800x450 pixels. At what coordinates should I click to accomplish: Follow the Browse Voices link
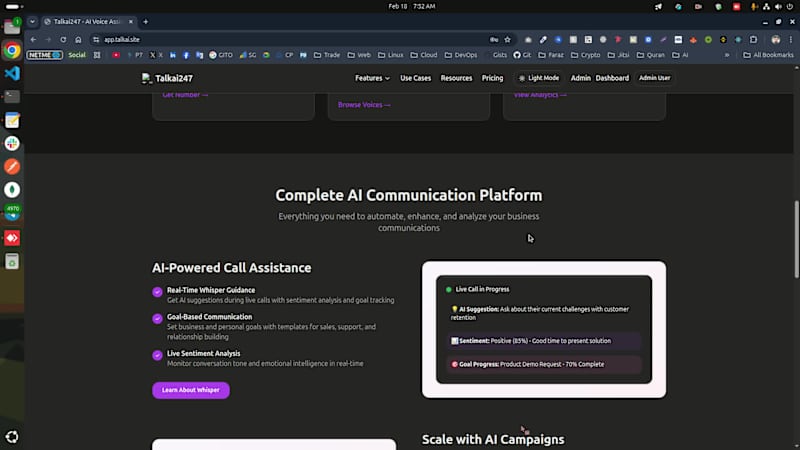(x=364, y=105)
